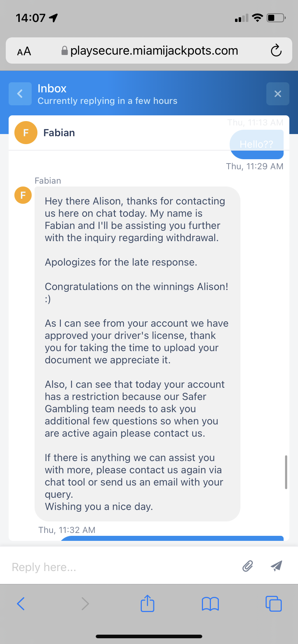
Task: Tap the small Fabian avatar beside message
Action: (x=23, y=195)
